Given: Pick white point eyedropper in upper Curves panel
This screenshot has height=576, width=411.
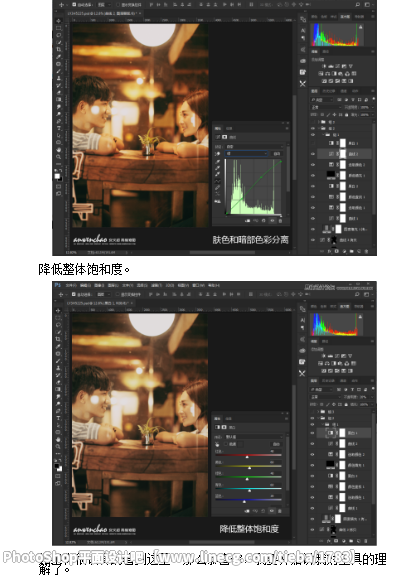Looking at the screenshot, I should click(217, 174).
